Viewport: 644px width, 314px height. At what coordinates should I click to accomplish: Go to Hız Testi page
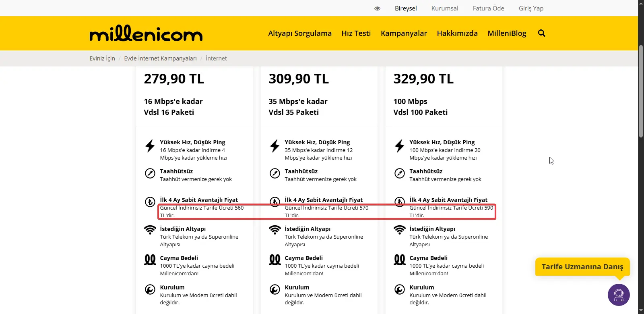coord(356,33)
